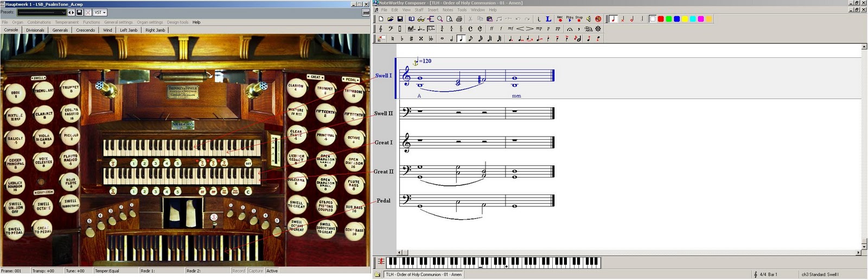Switch to the Crescendo tab
This screenshot has width=868, height=280.
85,30
